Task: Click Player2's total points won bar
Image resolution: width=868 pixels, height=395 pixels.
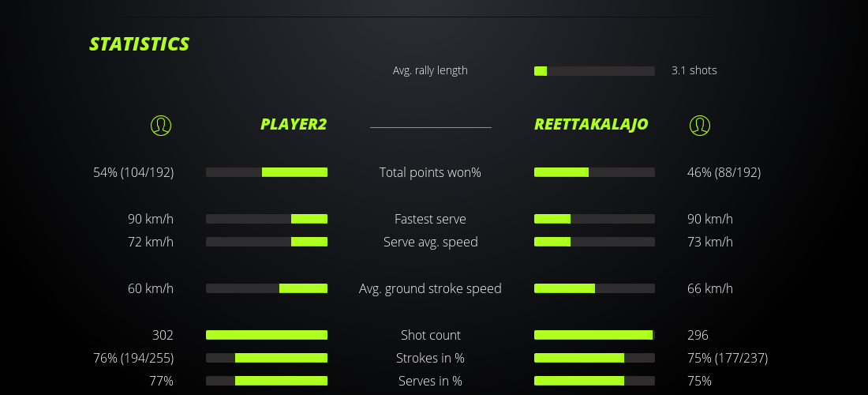Action: pos(267,172)
